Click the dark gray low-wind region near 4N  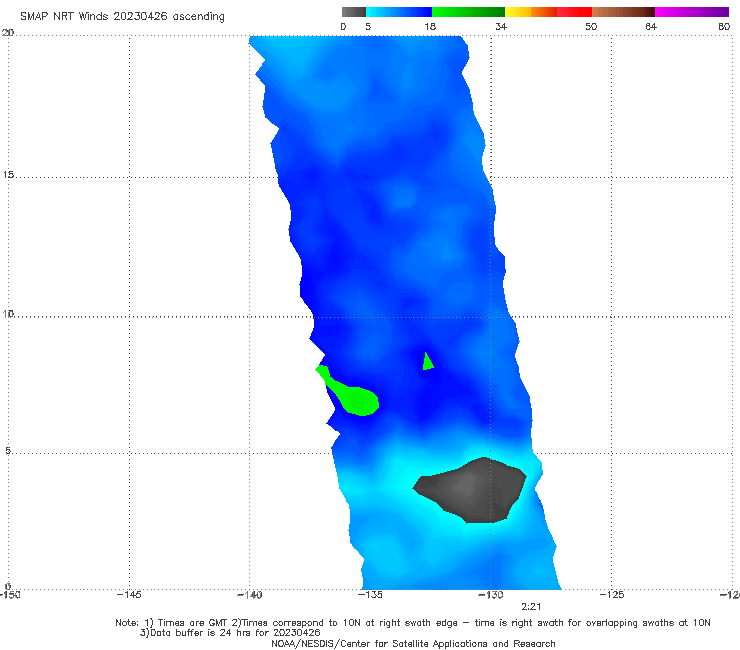point(472,491)
